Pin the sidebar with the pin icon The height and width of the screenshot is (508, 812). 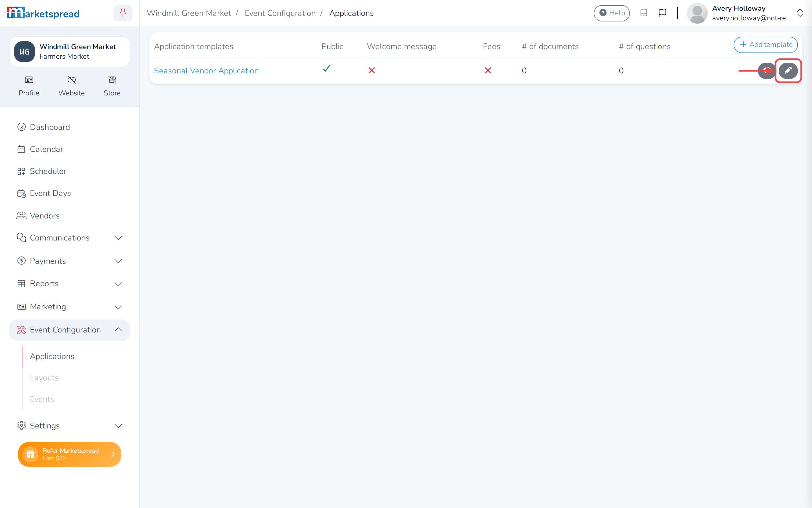pos(123,13)
